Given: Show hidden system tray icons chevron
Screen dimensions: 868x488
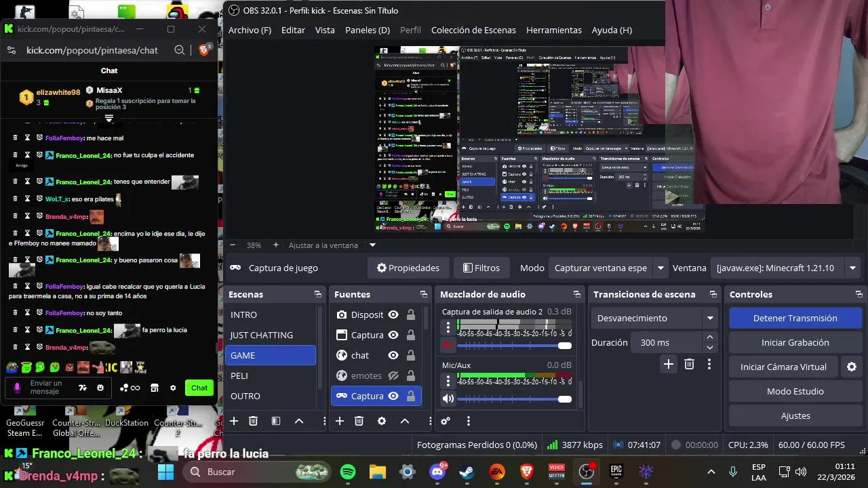Looking at the screenshot, I should coord(711,472).
